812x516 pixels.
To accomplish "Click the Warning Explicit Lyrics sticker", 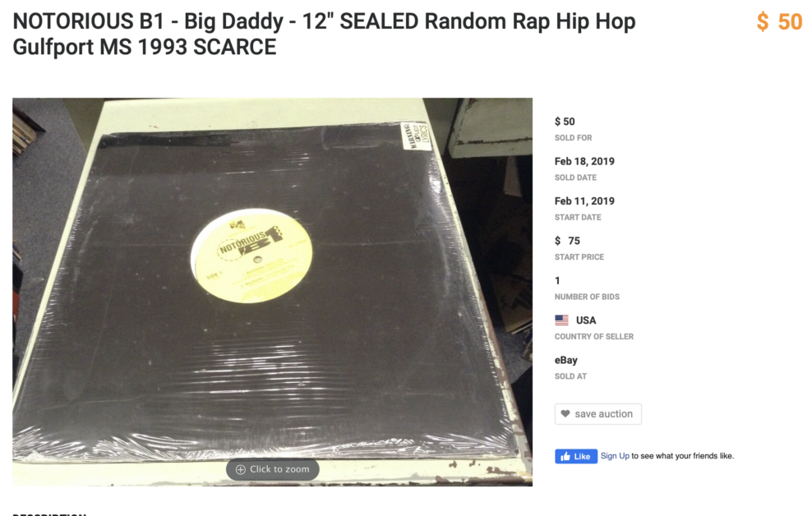I will pyautogui.click(x=417, y=136).
